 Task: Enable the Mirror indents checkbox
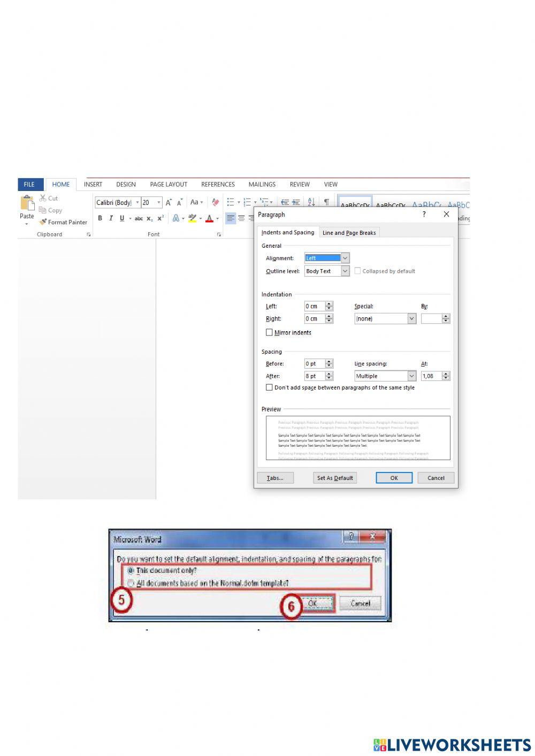point(270,332)
